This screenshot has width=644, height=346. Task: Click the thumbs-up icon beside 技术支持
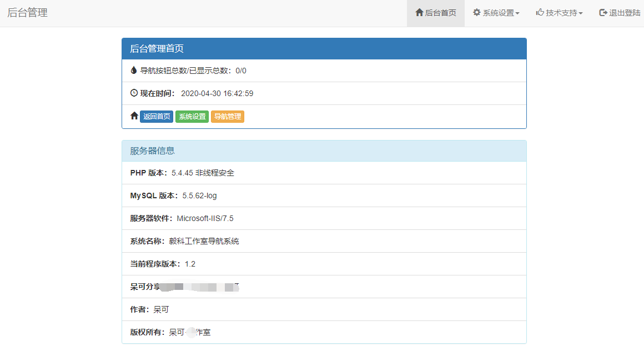coord(540,12)
